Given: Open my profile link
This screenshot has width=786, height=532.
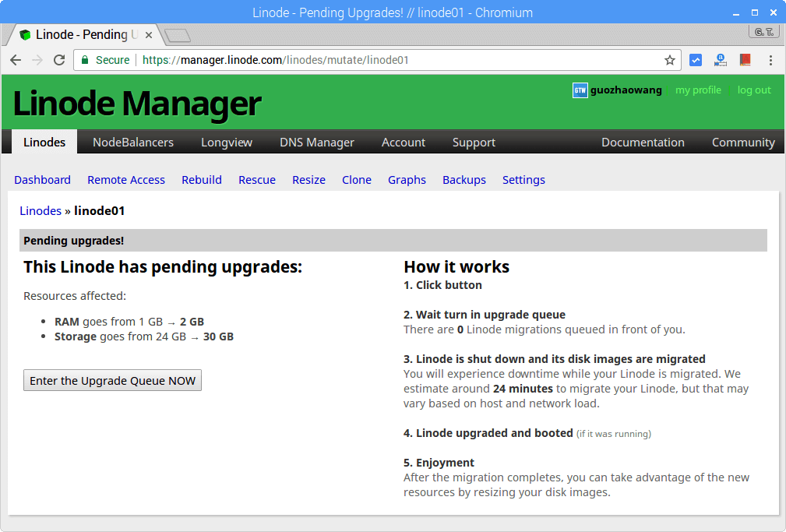Looking at the screenshot, I should pyautogui.click(x=698, y=90).
